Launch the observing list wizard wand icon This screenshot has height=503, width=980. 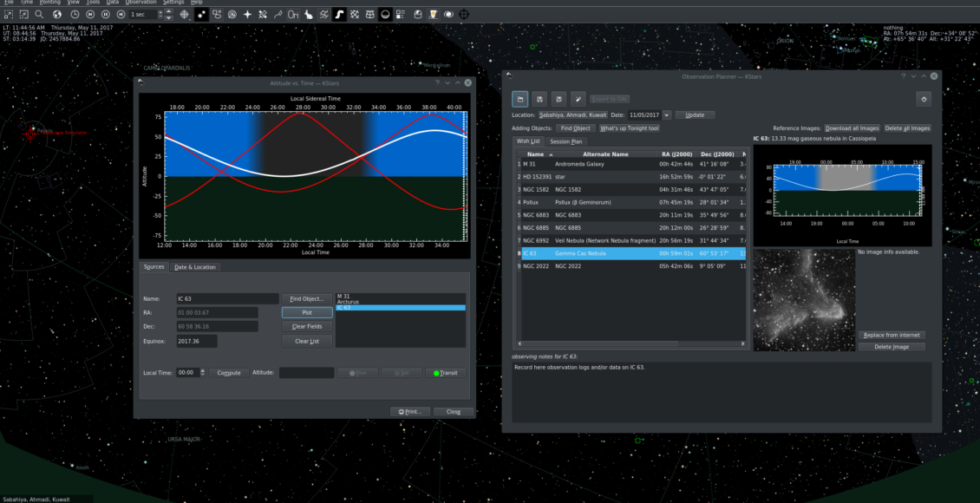coord(578,99)
